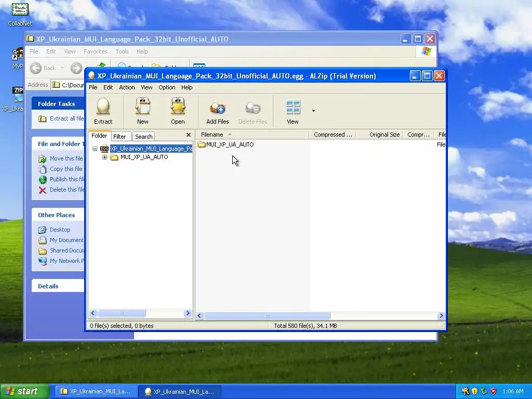The width and height of the screenshot is (532, 399).
Task: Click the Forward arrow in Explorer toolbar
Action: pyautogui.click(x=76, y=68)
